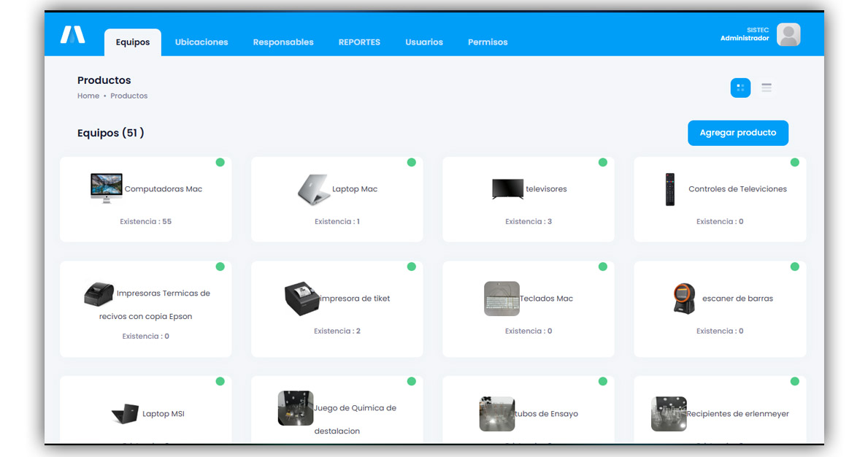868x457 pixels.
Task: Go to the REPORTES tab
Action: [x=359, y=42]
